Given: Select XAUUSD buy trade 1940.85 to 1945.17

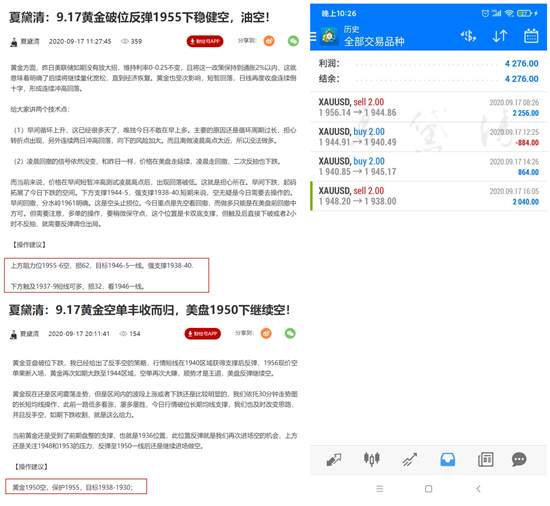Looking at the screenshot, I should point(428,166).
